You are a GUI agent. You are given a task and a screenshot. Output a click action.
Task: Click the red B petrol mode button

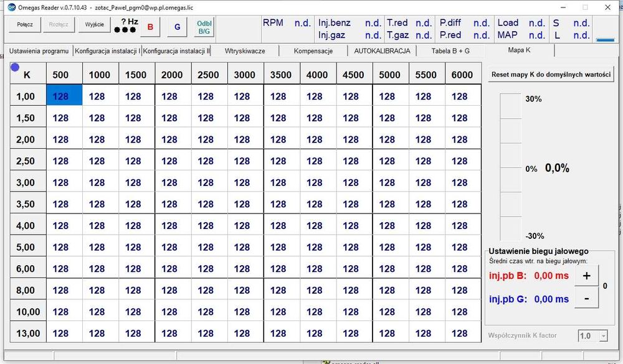(x=150, y=27)
